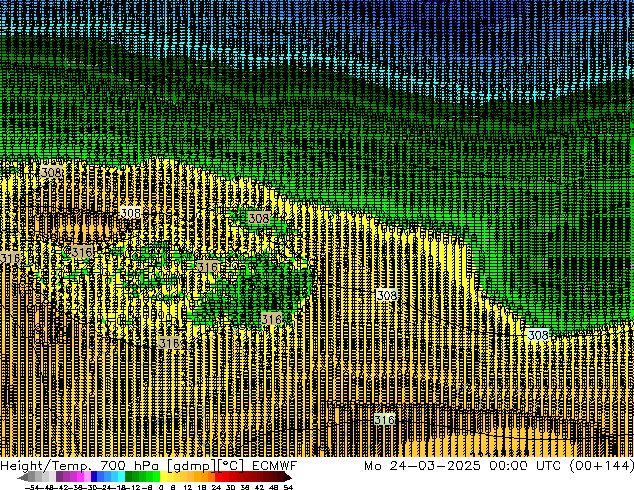Click the '24' legend scale value
This screenshot has height=490, width=634.
(216, 487)
